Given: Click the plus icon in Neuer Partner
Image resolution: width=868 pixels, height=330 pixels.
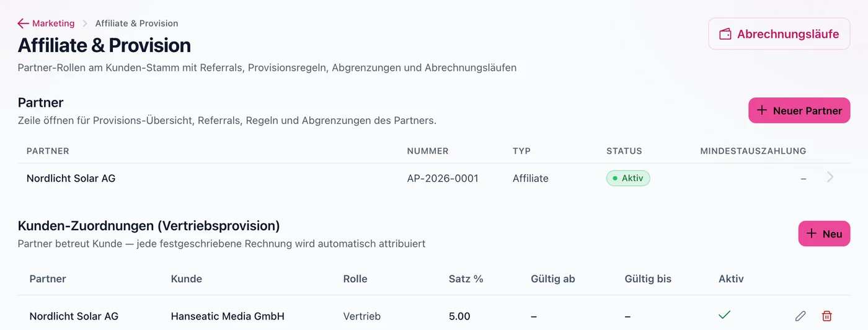Looking at the screenshot, I should point(763,110).
